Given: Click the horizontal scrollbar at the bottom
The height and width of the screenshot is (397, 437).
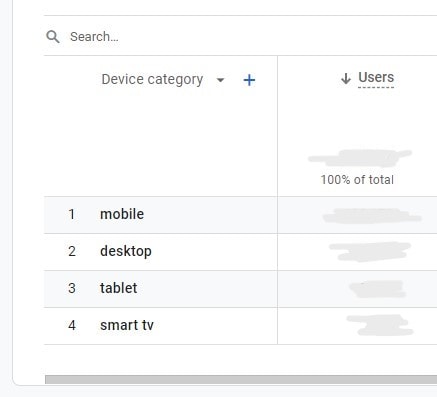Looking at the screenshot, I should (x=241, y=379).
